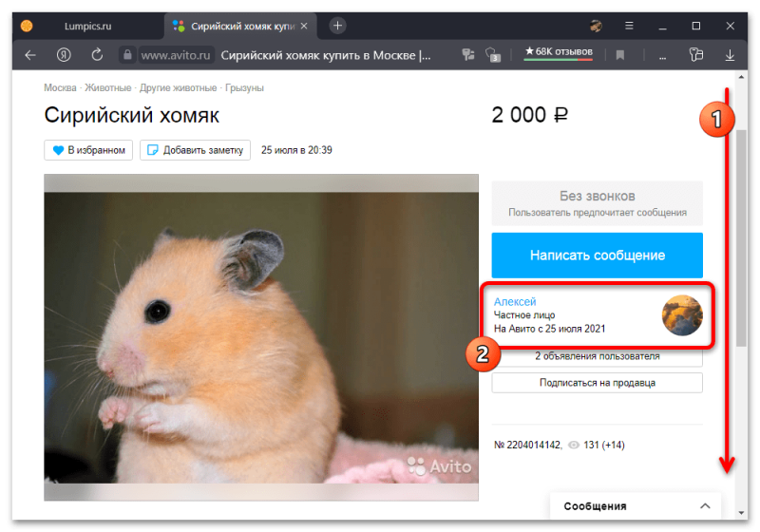Image resolution: width=760 pixels, height=532 pixels.
Task: Click the scrollbar up arrow
Action: click(741, 77)
